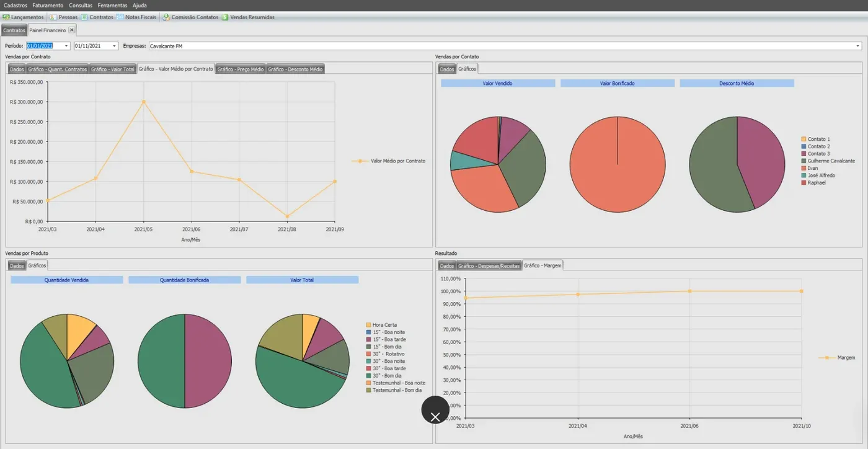Click the Valor Médio por Contrato legend entry
This screenshot has height=449, width=868.
point(388,161)
